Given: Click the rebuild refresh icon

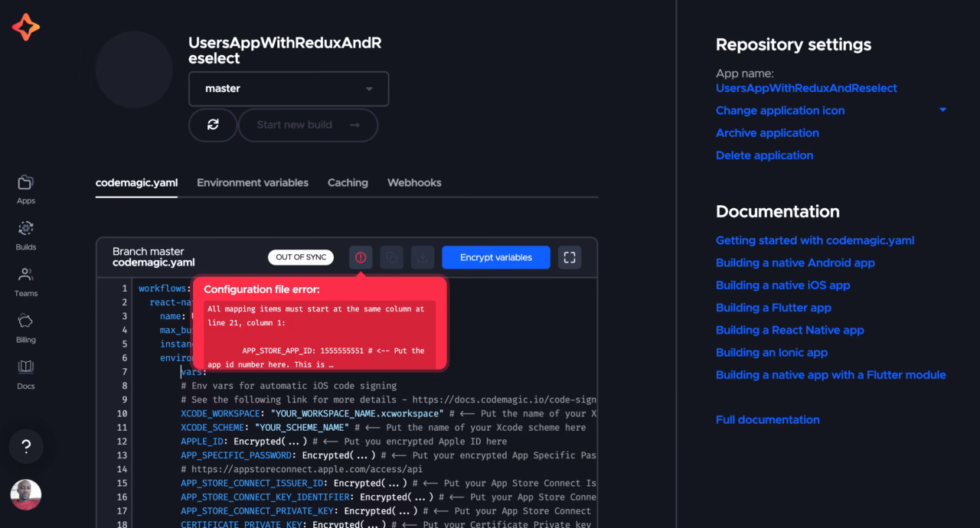Looking at the screenshot, I should [x=213, y=125].
